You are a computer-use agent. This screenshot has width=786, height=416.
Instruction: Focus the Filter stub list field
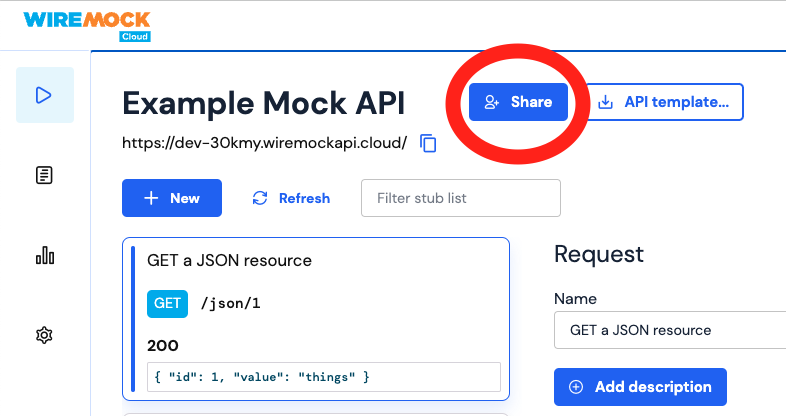461,198
